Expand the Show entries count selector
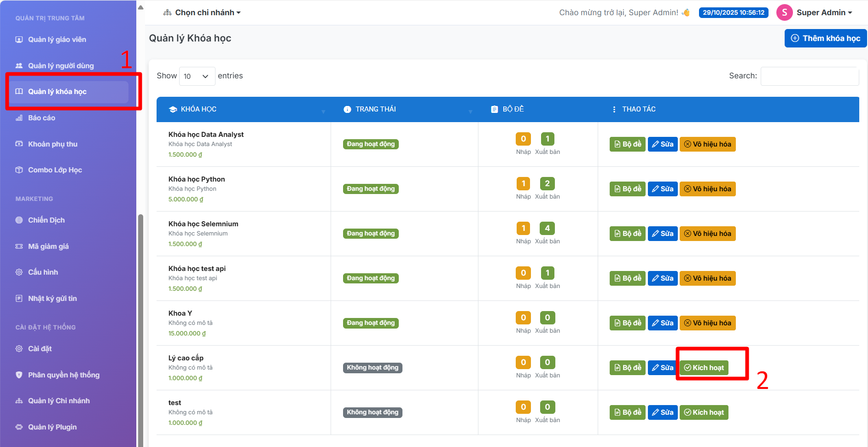The image size is (868, 447). point(197,76)
